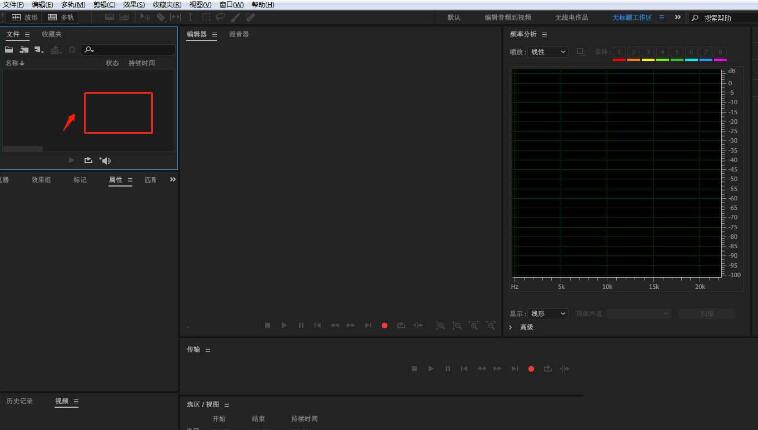Image resolution: width=758 pixels, height=430 pixels.
Task: Open the active workspace's menu icon
Action: (x=661, y=17)
